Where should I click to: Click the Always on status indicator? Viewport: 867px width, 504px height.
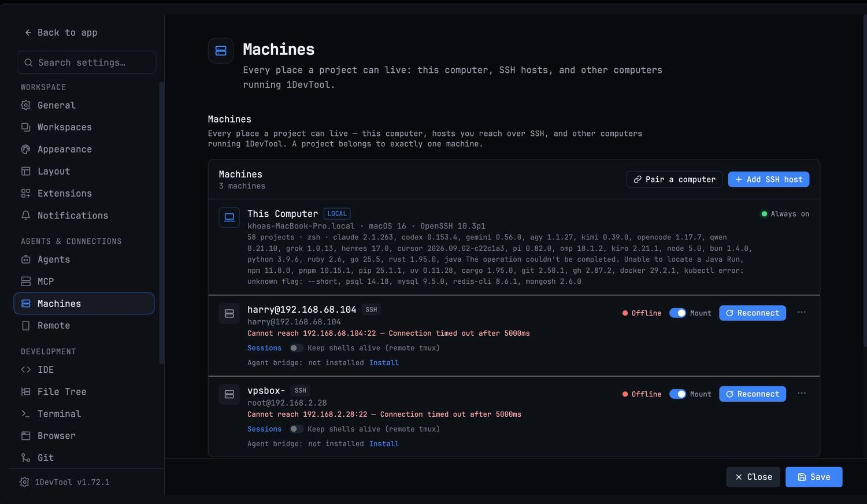785,214
